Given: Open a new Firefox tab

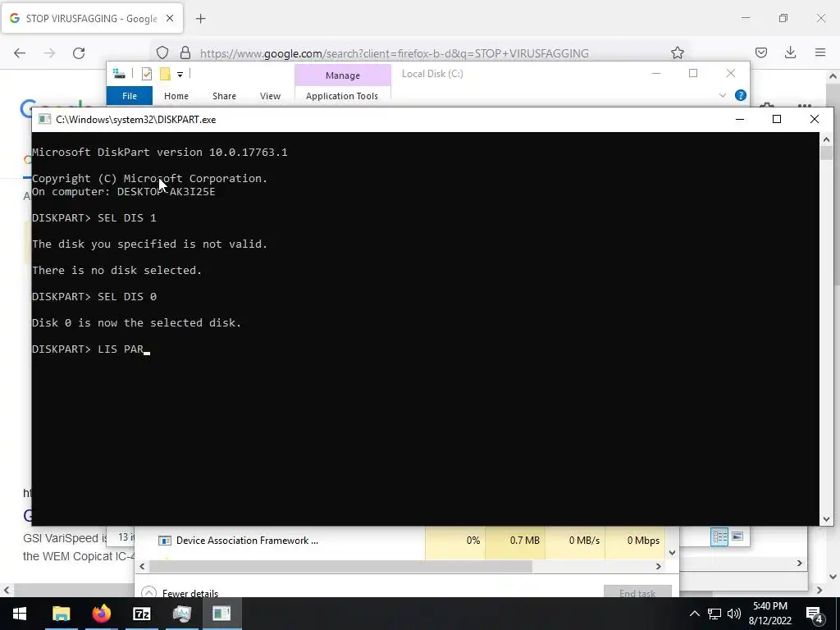Looking at the screenshot, I should pos(200,19).
